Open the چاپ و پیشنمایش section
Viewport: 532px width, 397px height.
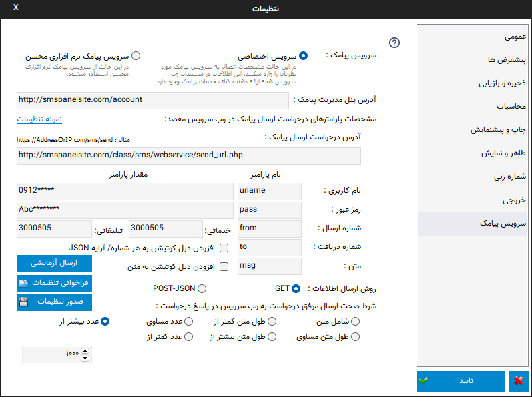click(x=473, y=130)
